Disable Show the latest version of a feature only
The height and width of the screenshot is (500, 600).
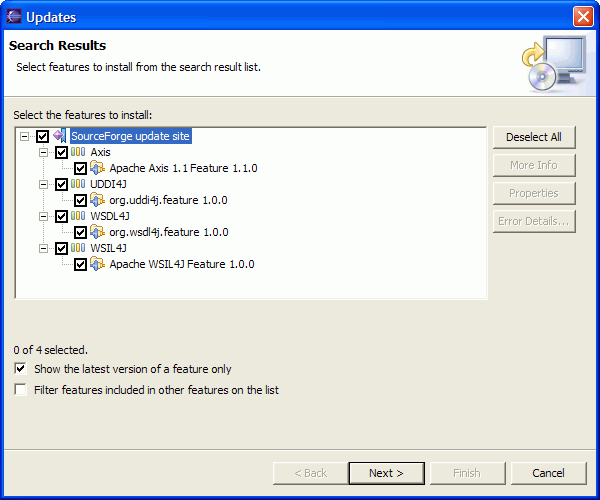click(x=21, y=369)
